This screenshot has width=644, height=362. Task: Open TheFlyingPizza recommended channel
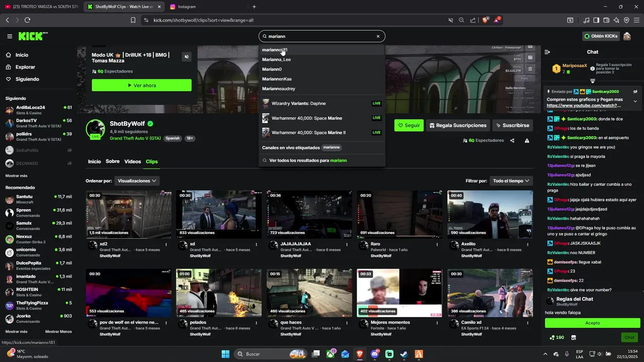(x=38, y=305)
